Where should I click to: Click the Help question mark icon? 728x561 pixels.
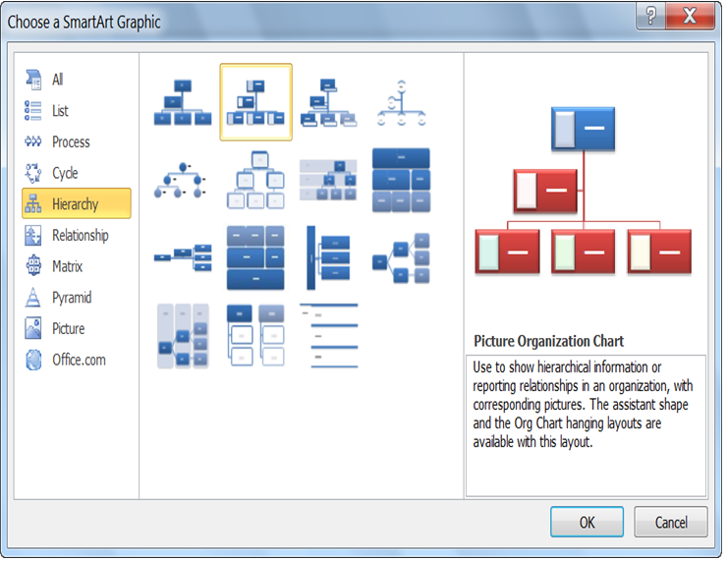click(649, 17)
